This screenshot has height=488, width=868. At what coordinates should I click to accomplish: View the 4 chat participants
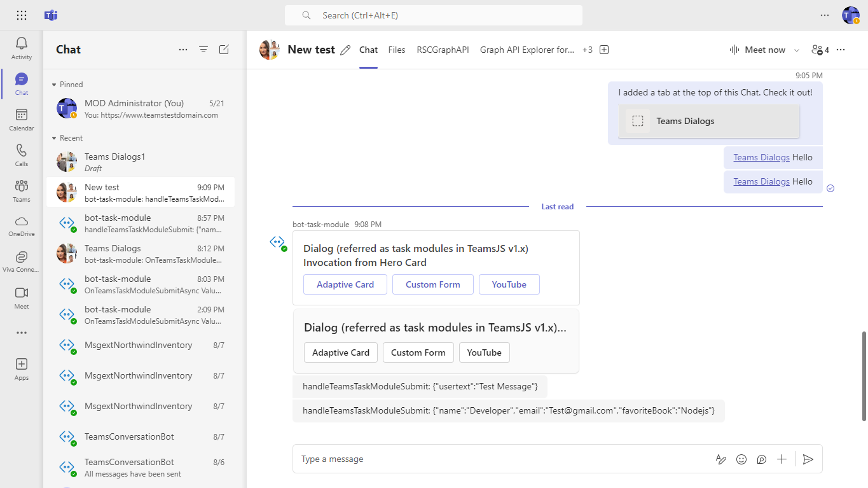820,50
